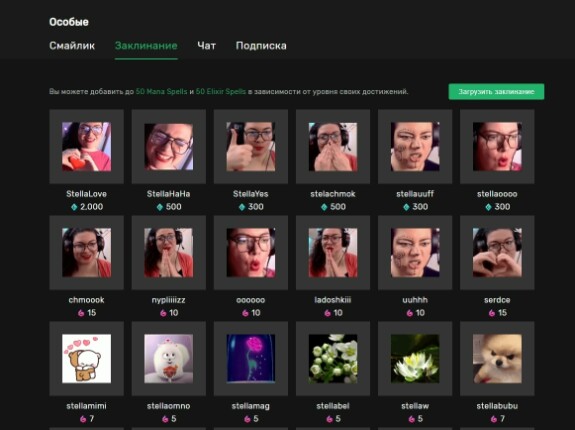Click the StellaYes thumbs-up spell
The width and height of the screenshot is (575, 430).
(x=251, y=147)
